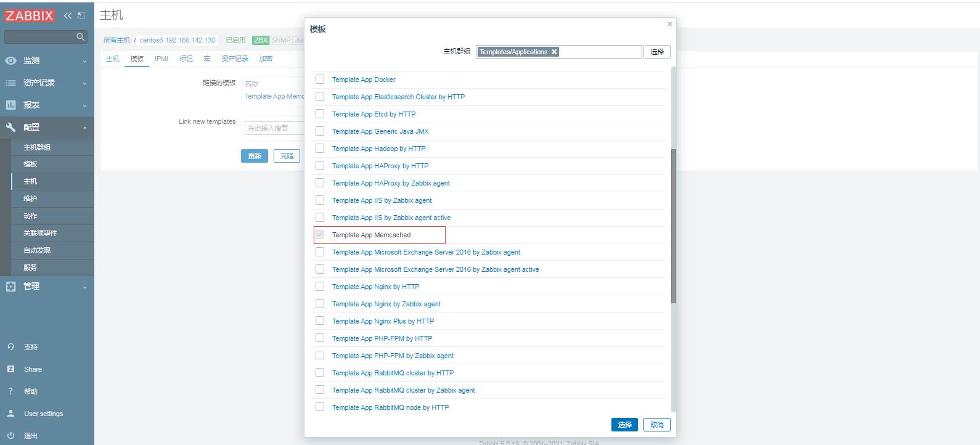Click the eye icon beside 监测
Image resolution: width=980 pixels, height=445 pixels.
coord(10,60)
